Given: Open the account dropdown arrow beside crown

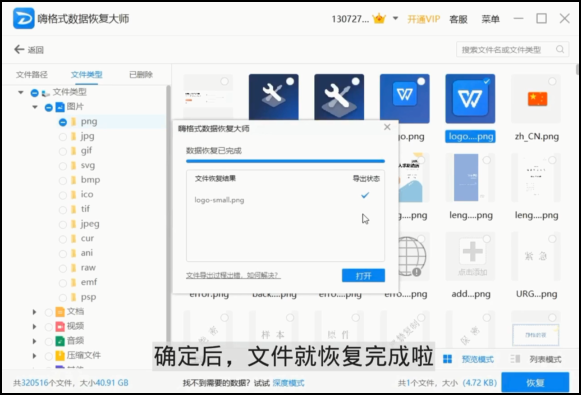Looking at the screenshot, I should tap(395, 18).
